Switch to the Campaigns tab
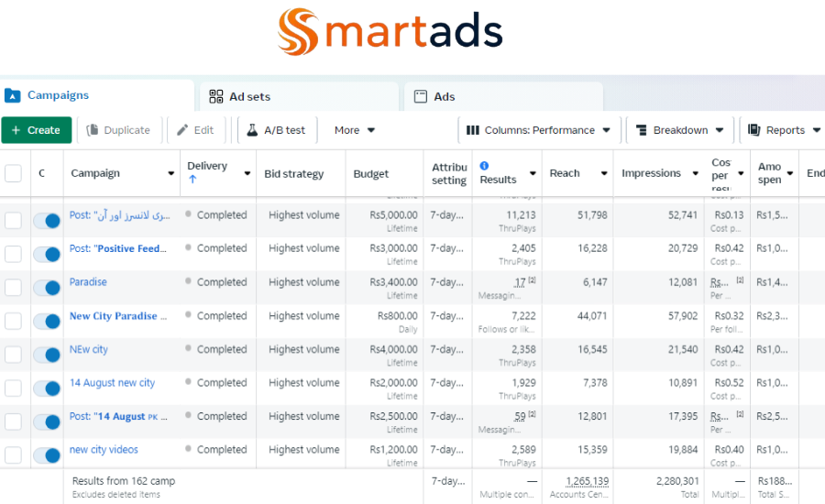The height and width of the screenshot is (504, 825). tap(97, 95)
